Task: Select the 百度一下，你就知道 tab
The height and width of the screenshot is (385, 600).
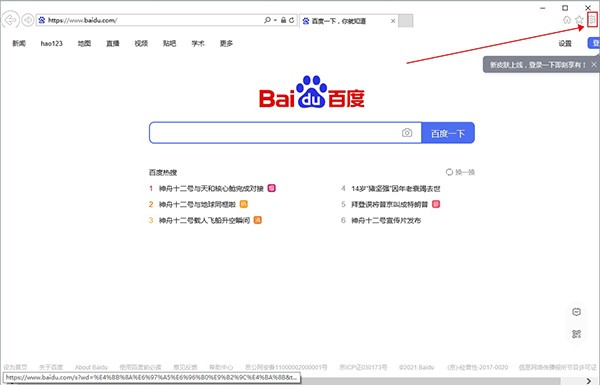Action: point(349,21)
